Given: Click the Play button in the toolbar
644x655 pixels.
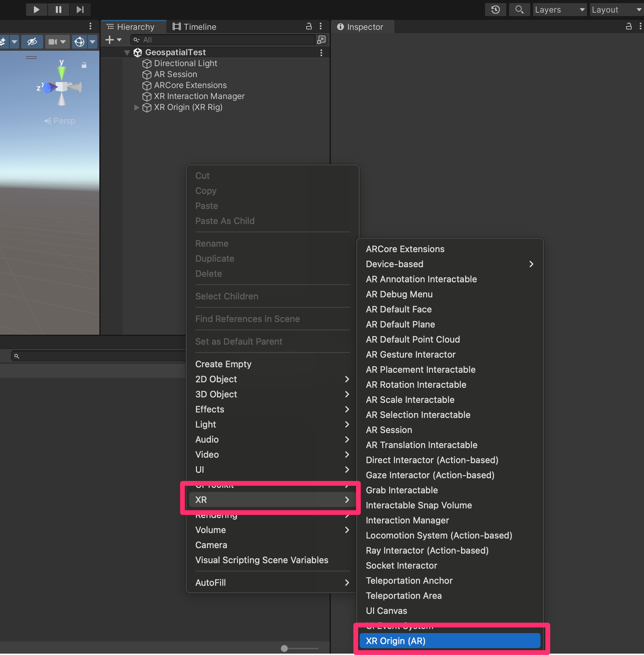Looking at the screenshot, I should tap(36, 9).
